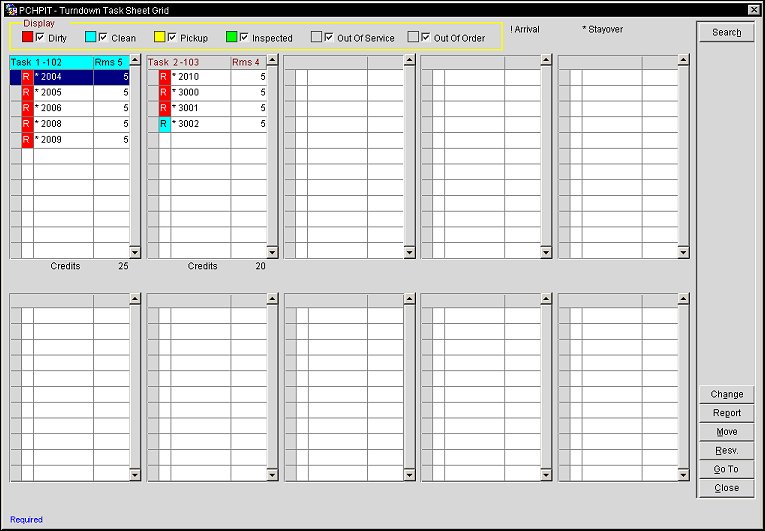Open the Report button

(x=726, y=413)
